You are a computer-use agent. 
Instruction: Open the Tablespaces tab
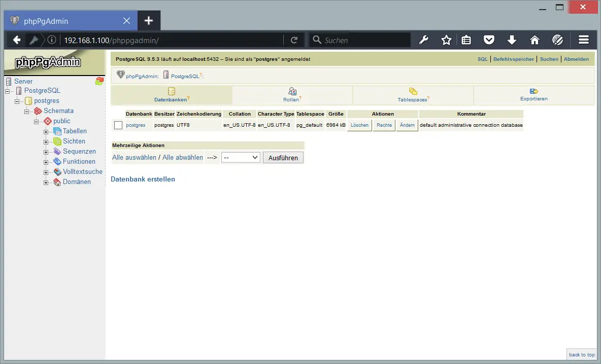[x=413, y=95]
